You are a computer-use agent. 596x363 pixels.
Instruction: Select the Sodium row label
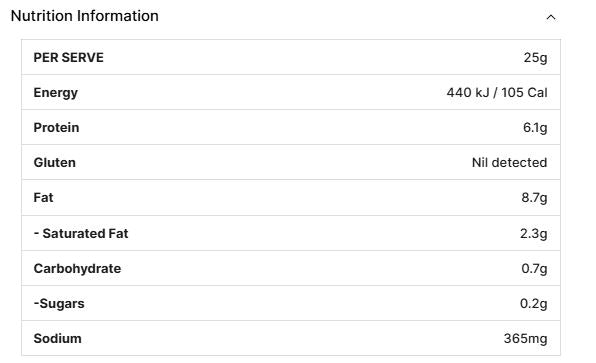pyautogui.click(x=57, y=338)
